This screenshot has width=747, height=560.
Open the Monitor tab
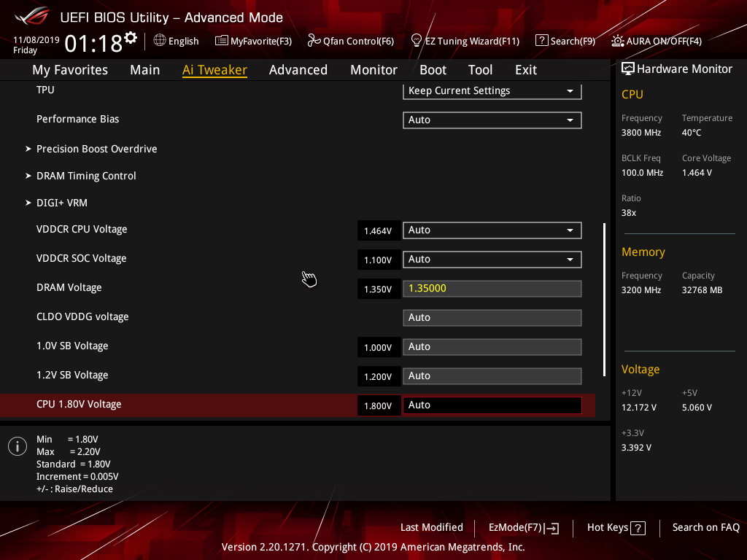373,70
